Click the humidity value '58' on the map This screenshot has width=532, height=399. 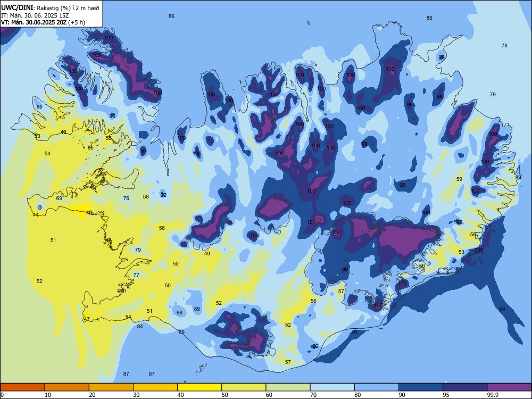(146, 196)
